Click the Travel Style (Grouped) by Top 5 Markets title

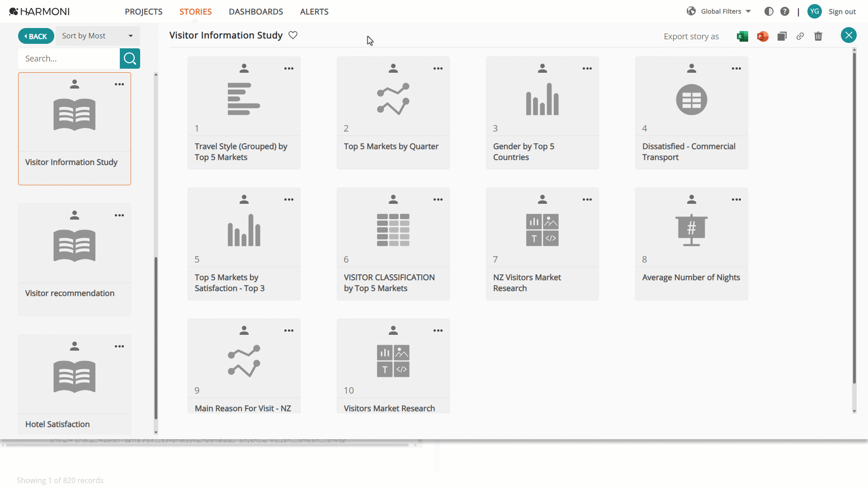tap(241, 152)
